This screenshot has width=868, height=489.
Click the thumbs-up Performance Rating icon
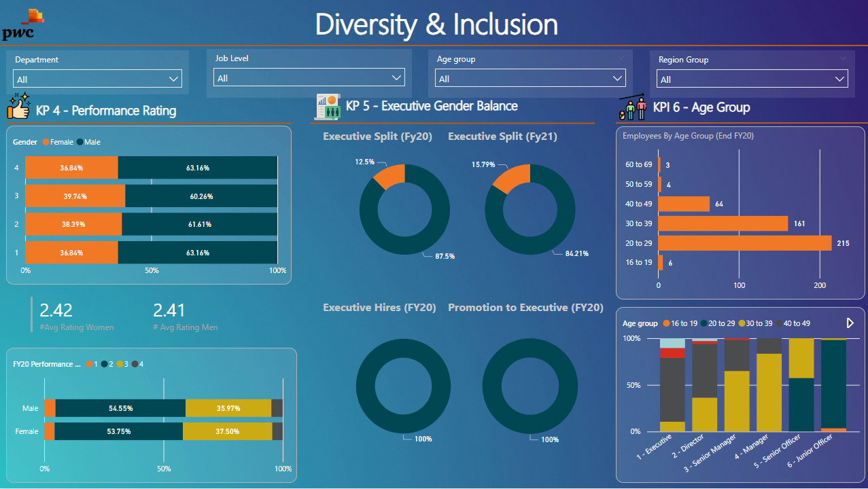(x=19, y=107)
